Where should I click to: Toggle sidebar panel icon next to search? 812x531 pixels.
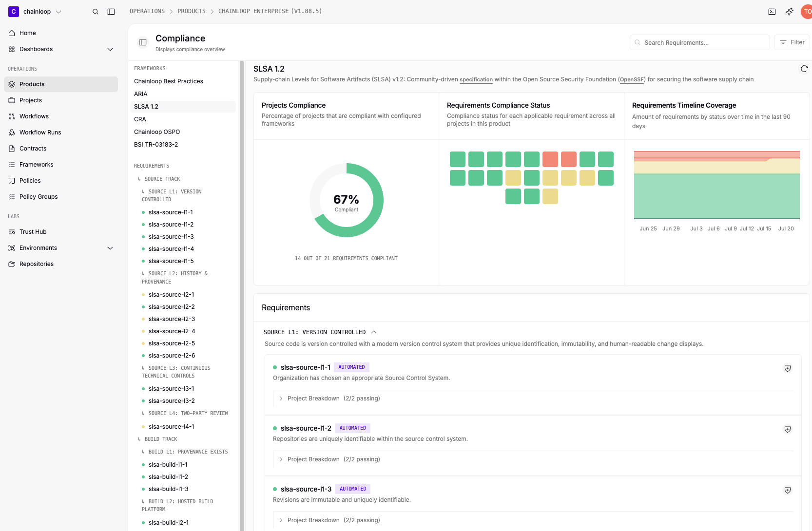coord(111,12)
